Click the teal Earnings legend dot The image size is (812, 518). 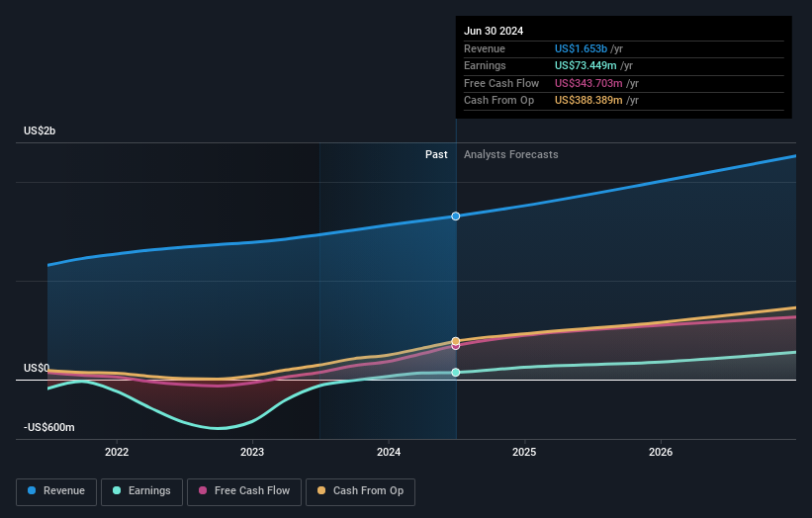click(117, 490)
